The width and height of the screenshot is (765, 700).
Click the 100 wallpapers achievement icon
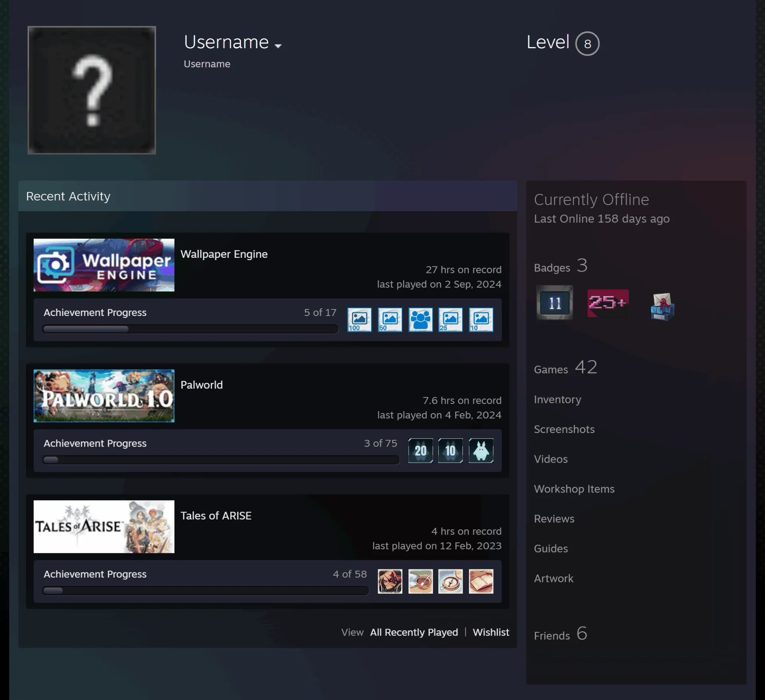point(359,320)
